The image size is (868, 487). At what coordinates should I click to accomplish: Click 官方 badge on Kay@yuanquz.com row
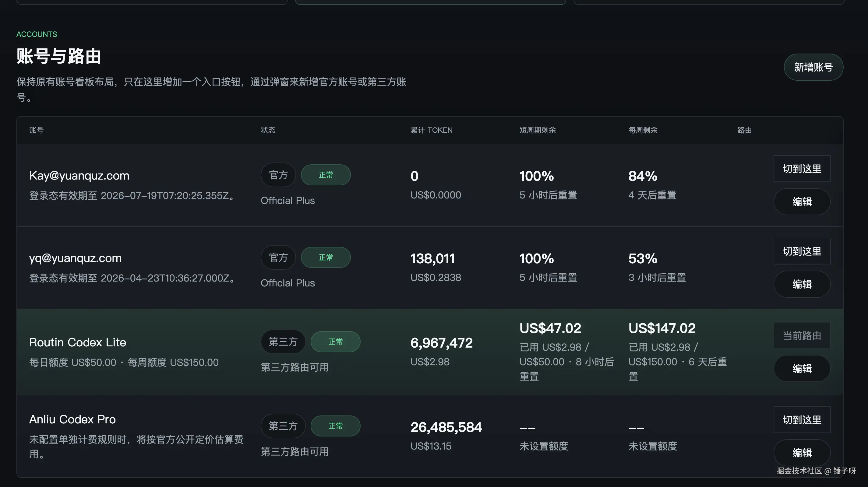coord(278,175)
